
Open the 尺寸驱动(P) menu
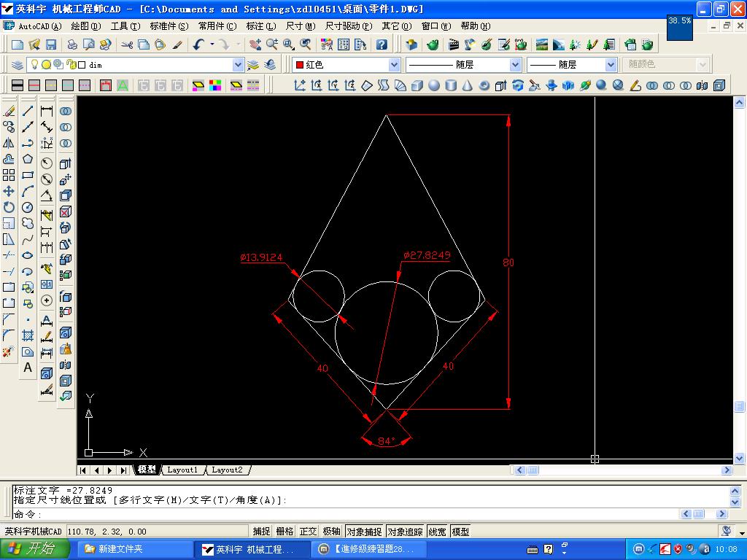349,26
